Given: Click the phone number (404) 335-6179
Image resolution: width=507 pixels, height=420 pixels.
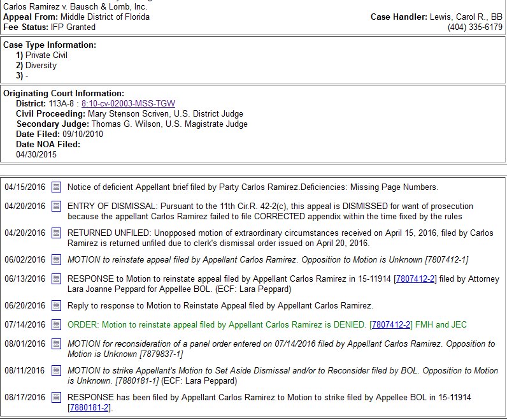Looking at the screenshot, I should pos(475,27).
